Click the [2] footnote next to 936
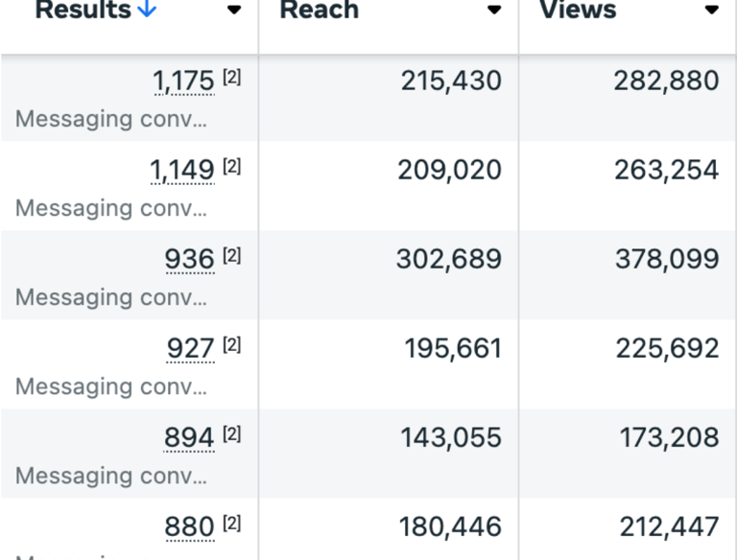Image resolution: width=737 pixels, height=560 pixels. (231, 256)
